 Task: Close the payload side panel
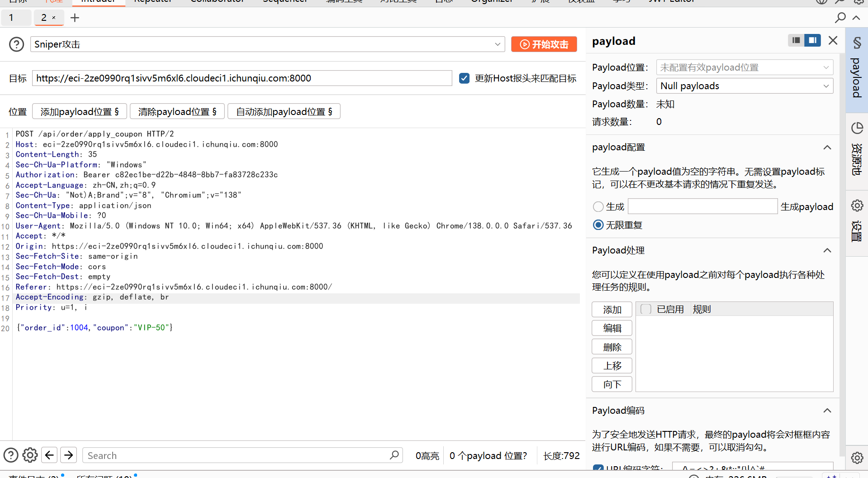833,40
